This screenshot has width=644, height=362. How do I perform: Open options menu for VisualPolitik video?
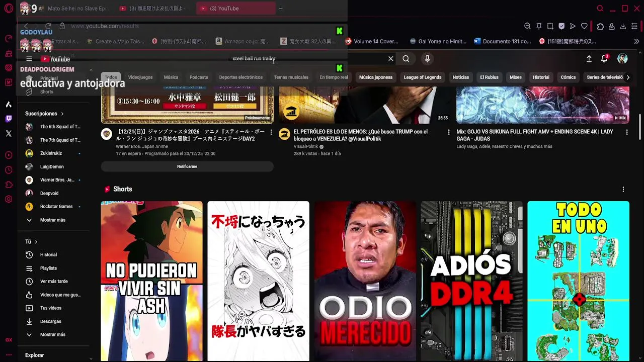(x=449, y=132)
